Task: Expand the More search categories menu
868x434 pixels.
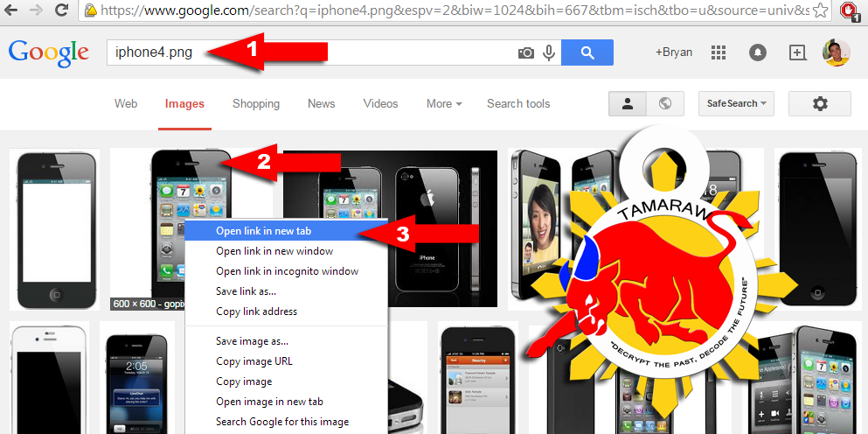Action: (x=444, y=103)
